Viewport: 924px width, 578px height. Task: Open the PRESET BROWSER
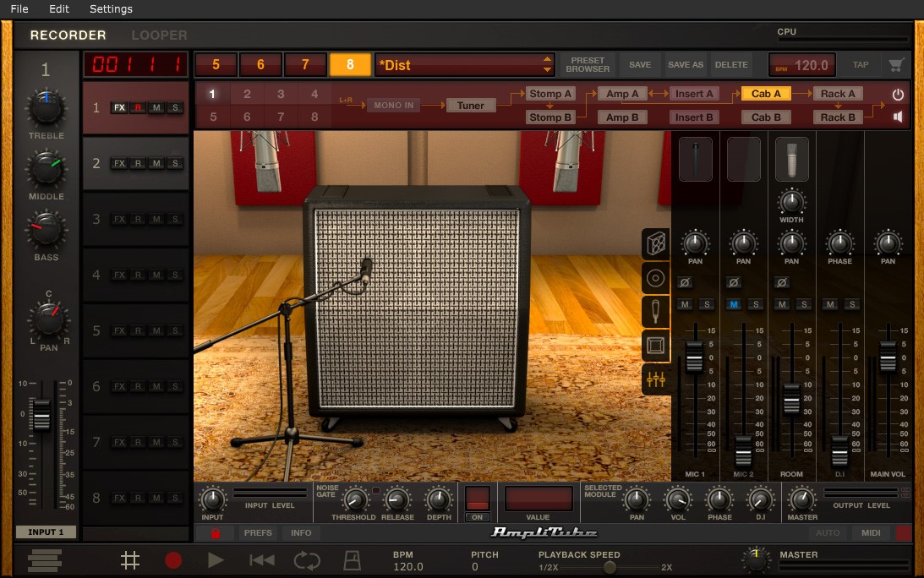point(588,65)
